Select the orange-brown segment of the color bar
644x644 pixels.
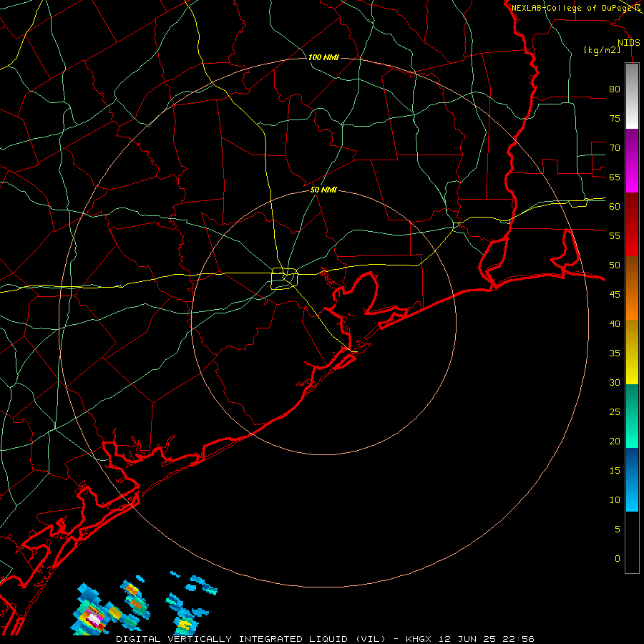click(x=632, y=288)
